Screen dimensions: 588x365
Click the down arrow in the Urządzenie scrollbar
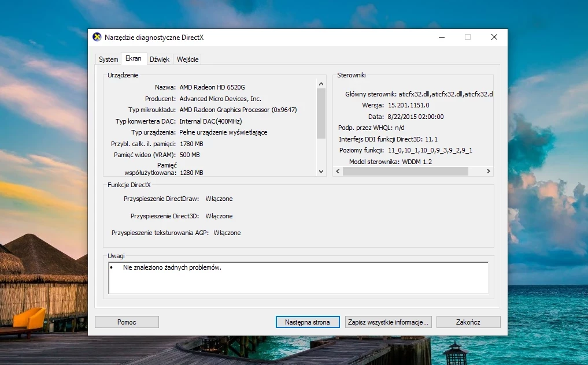(321, 172)
